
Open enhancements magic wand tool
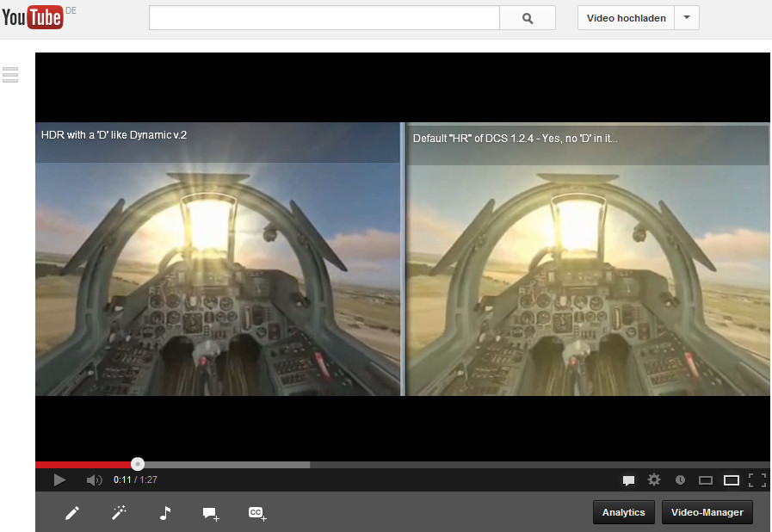119,513
